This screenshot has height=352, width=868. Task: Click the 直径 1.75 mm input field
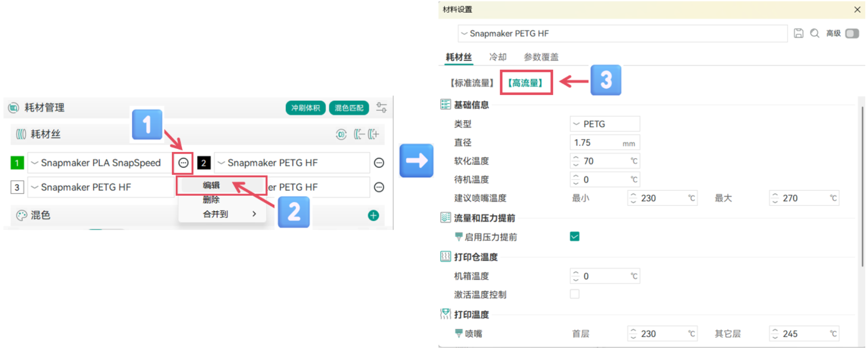click(x=605, y=142)
